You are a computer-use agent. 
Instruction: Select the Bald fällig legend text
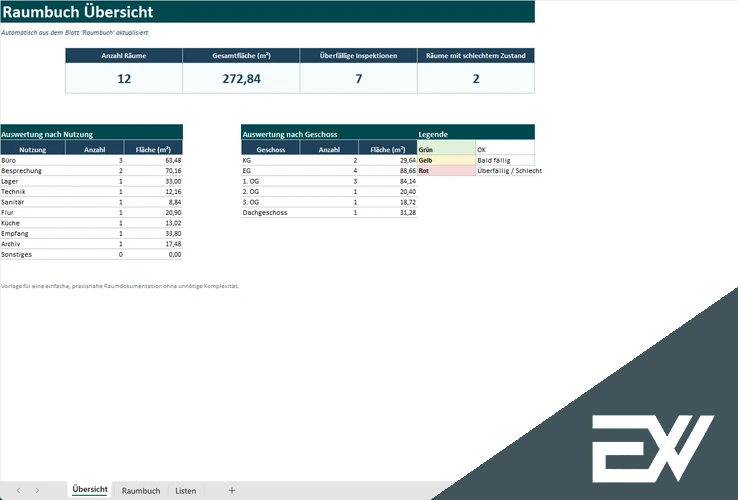[494, 160]
